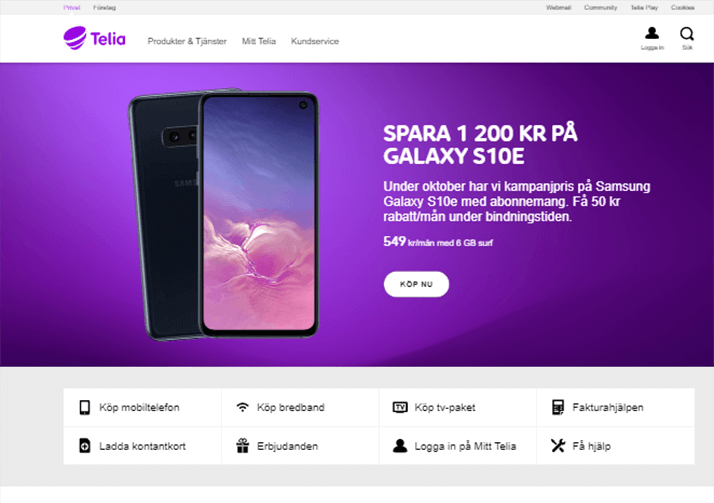Switch to the Företag tab

click(104, 8)
